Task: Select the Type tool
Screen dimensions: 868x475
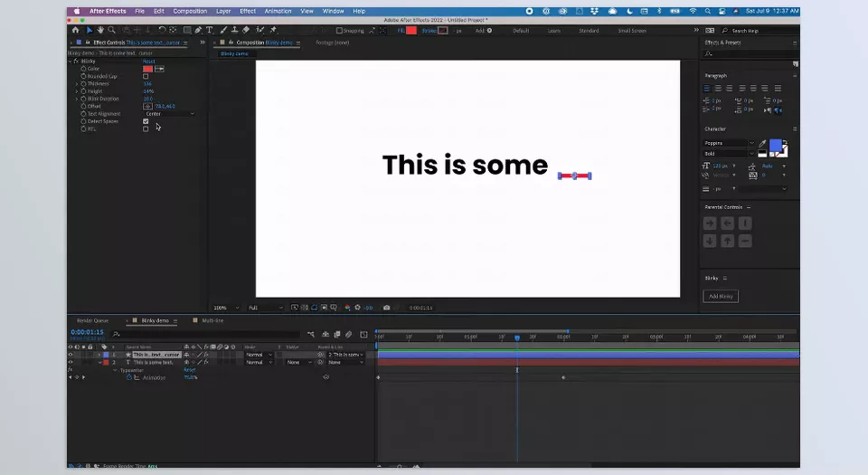Action: coord(209,30)
